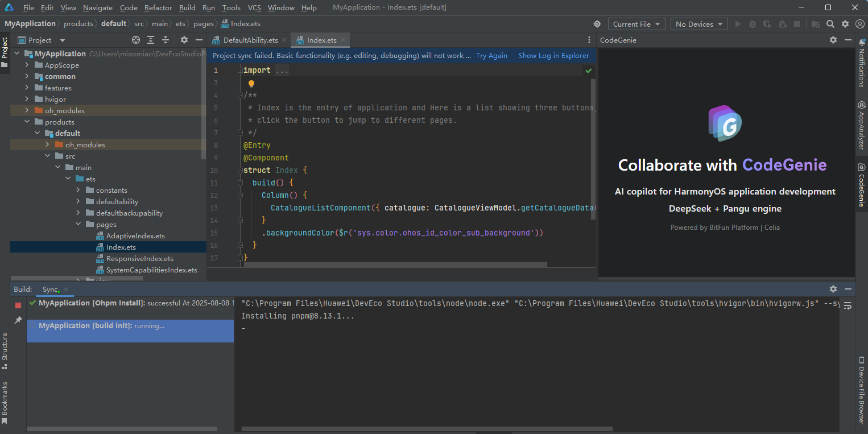Viewport: 868px width, 434px height.
Task: Select opened file locator in Project panel
Action: (136, 40)
